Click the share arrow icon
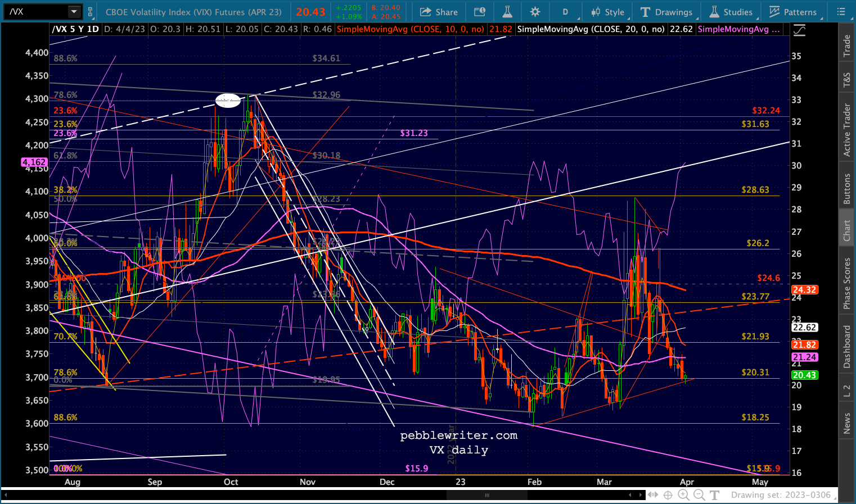 tap(426, 12)
